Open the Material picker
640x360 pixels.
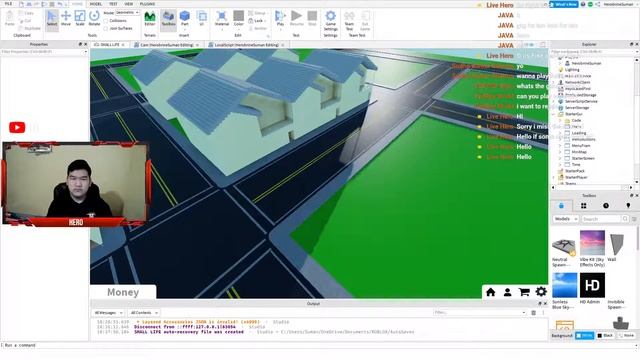click(222, 20)
